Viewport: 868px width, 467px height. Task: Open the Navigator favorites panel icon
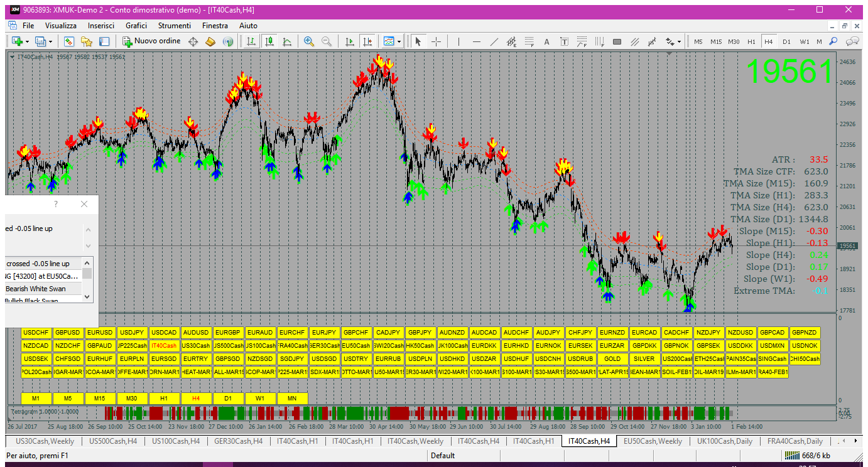coord(87,41)
